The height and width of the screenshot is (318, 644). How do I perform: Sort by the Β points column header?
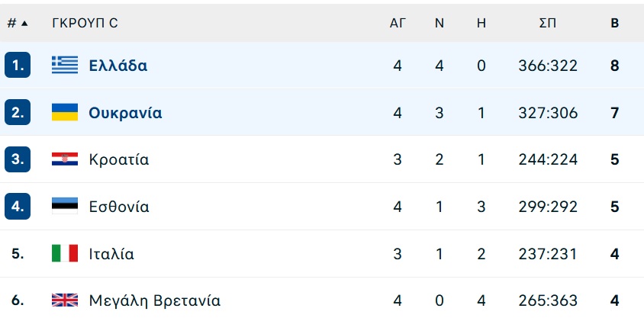pos(614,24)
